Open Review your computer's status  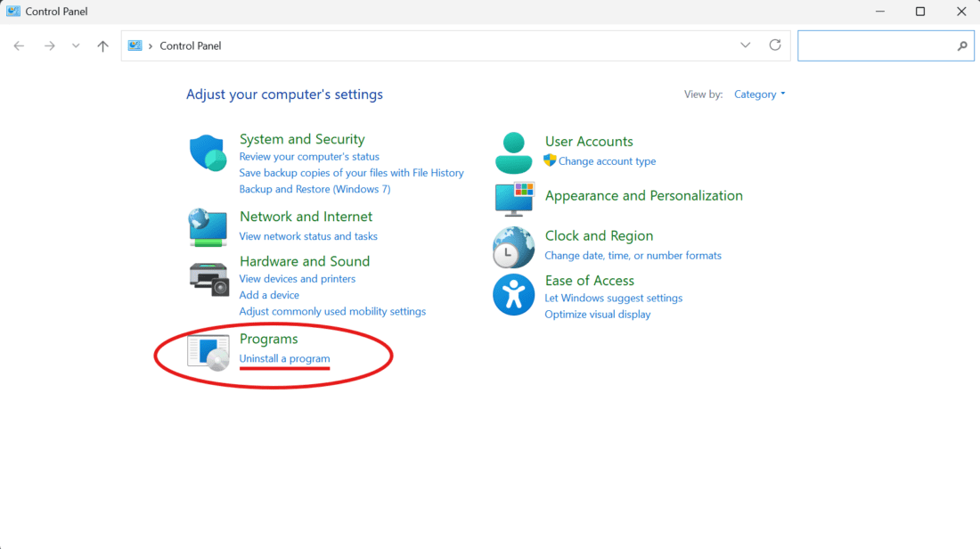coord(309,156)
